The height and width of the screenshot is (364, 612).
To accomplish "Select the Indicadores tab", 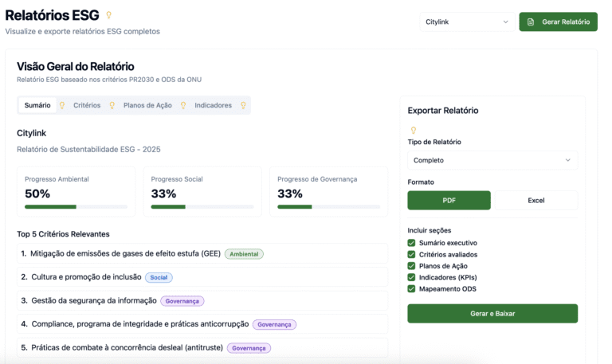I will (x=214, y=105).
